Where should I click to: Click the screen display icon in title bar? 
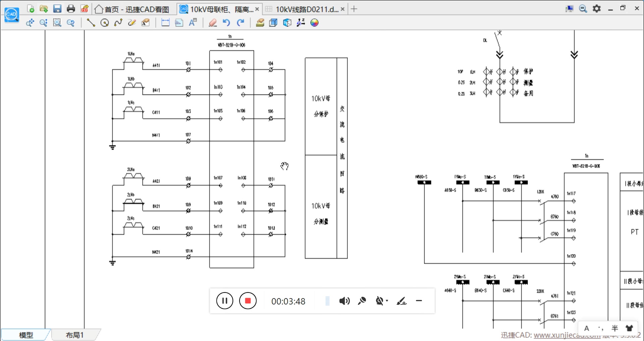[x=570, y=9]
